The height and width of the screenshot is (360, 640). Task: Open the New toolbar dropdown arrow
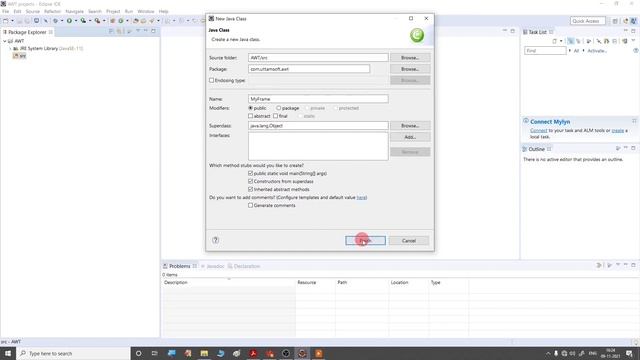(12, 21)
